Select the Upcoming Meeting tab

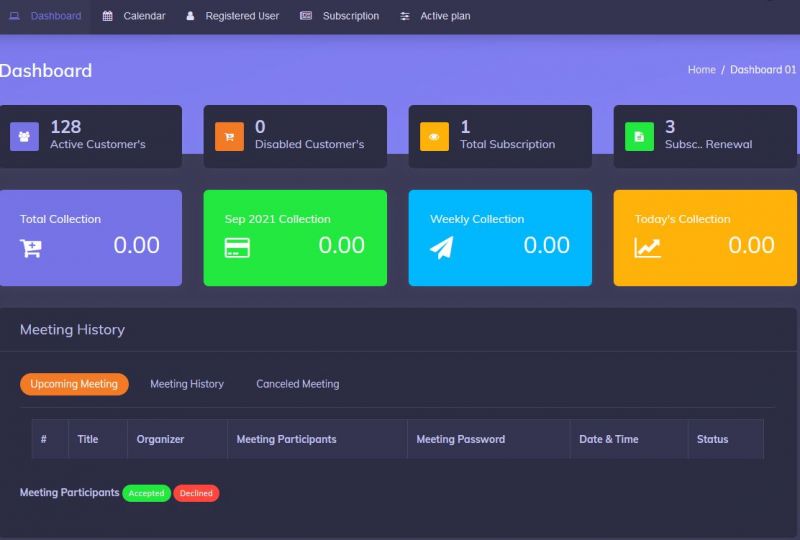(x=74, y=384)
